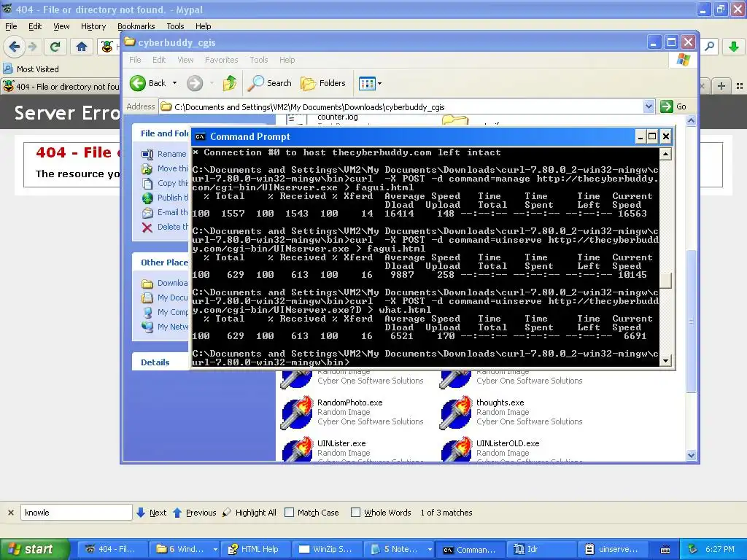Select RandomPhoto.exe file icon

pyautogui.click(x=297, y=413)
